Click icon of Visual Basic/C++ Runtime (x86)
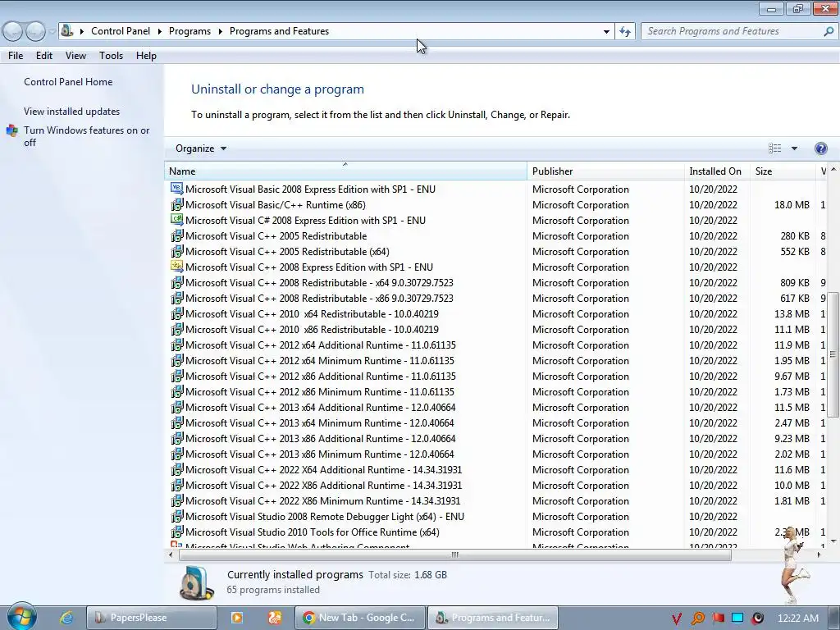Screen dimensions: 840x630 (x=176, y=204)
